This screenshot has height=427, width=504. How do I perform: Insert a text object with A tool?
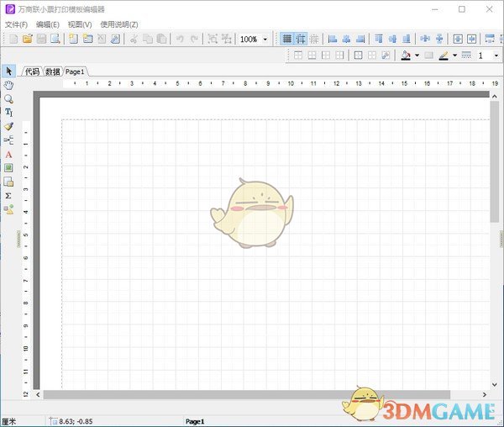(8, 155)
